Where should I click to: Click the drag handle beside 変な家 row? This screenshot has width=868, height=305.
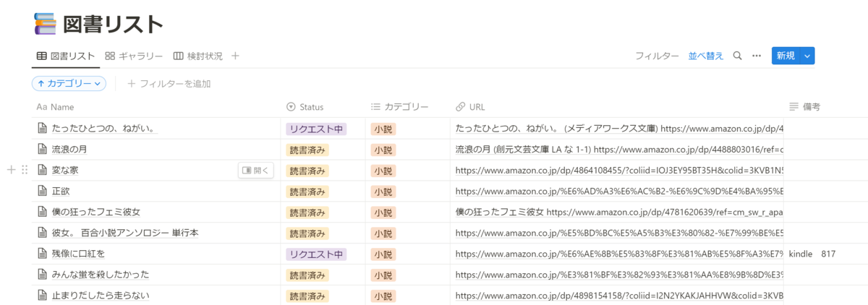click(x=25, y=170)
